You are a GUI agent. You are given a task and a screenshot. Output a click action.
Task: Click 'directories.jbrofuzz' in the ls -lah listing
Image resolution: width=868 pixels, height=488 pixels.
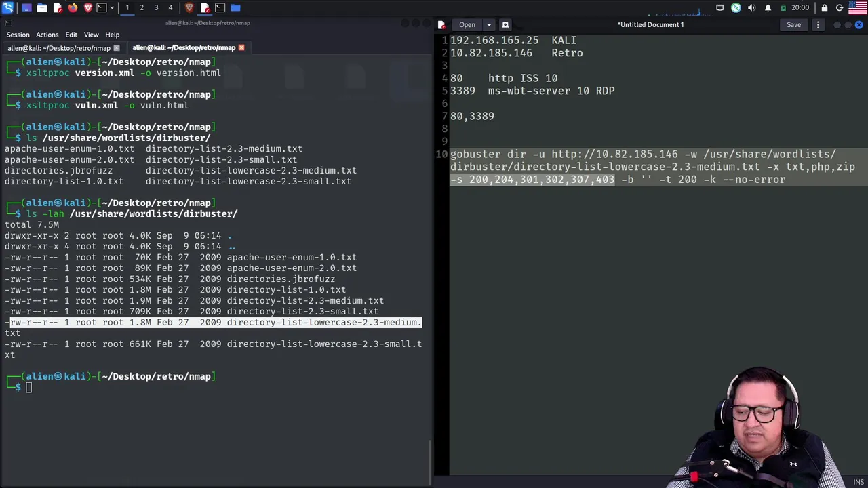point(281,279)
